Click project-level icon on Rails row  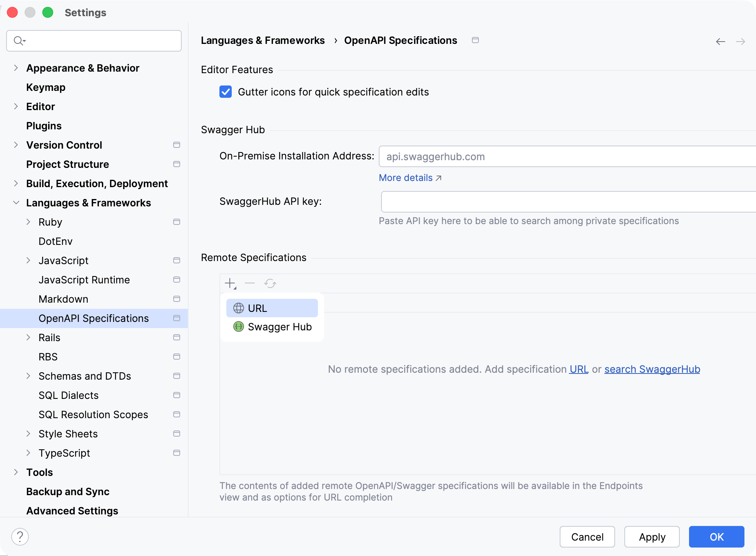[177, 337]
